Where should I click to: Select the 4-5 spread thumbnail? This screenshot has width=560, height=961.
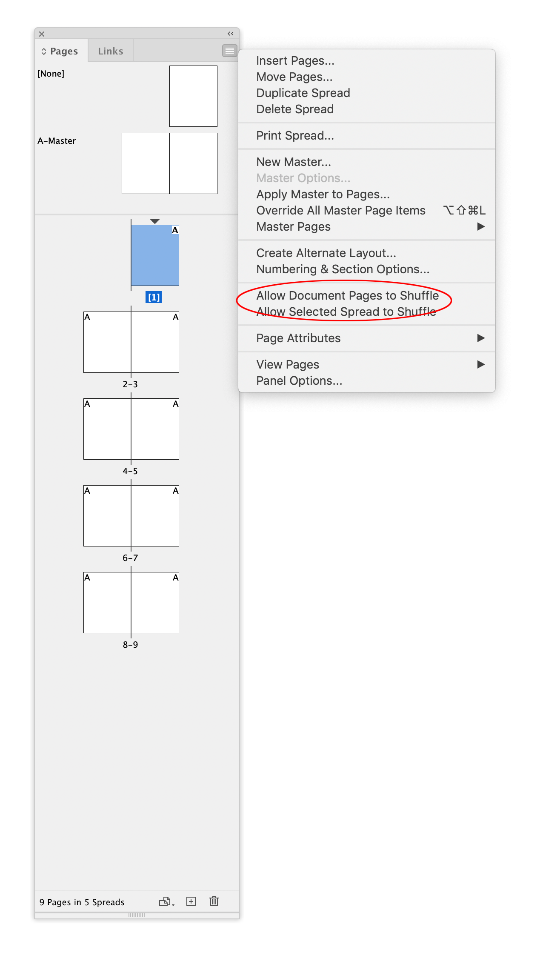point(131,429)
